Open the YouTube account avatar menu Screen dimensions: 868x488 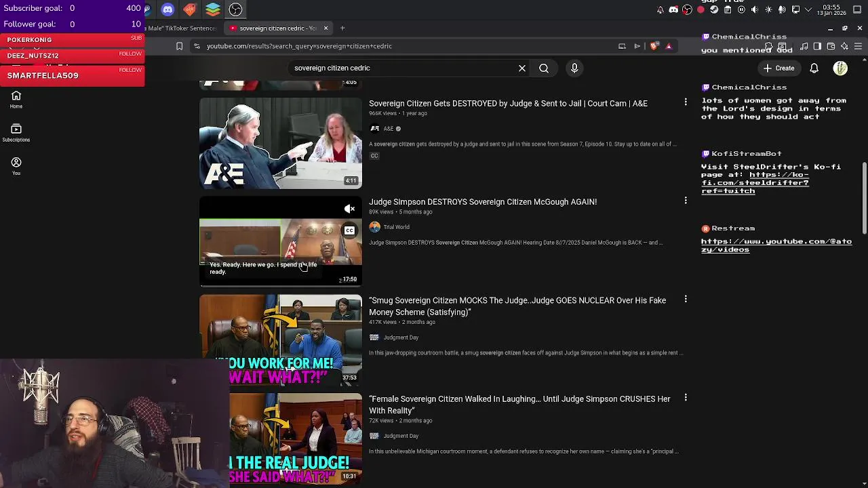click(840, 68)
